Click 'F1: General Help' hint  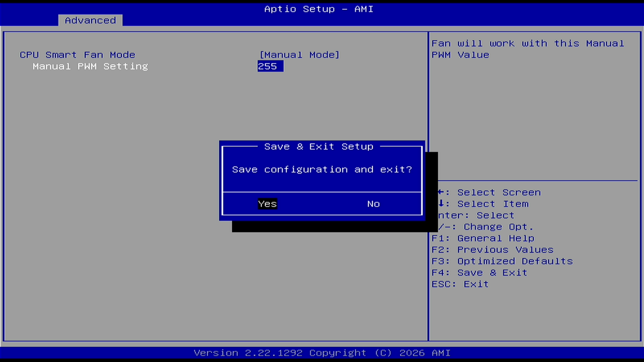[x=483, y=238]
